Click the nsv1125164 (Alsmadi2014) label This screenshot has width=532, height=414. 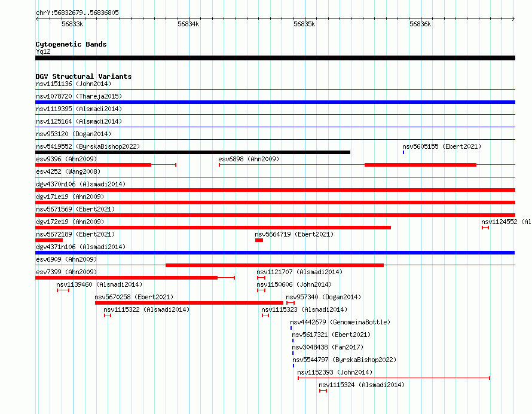[79, 121]
